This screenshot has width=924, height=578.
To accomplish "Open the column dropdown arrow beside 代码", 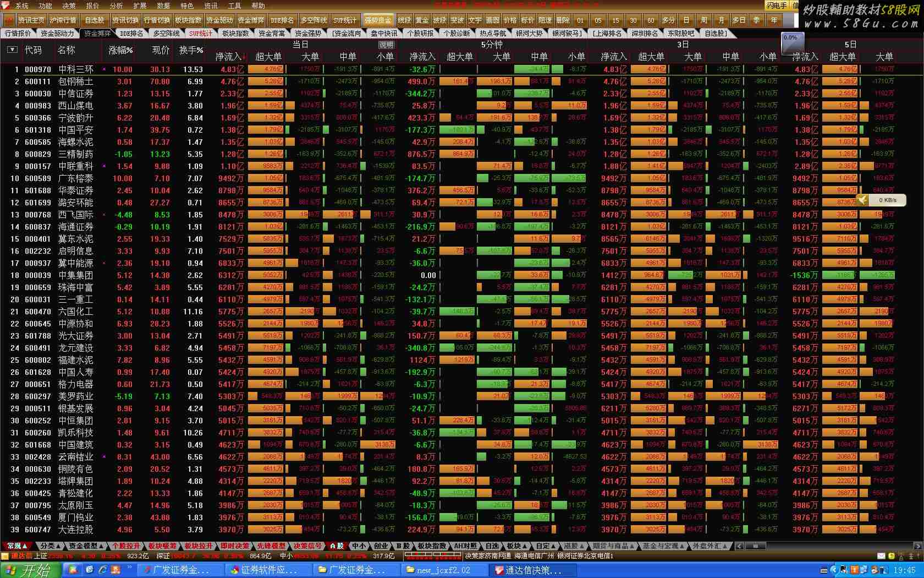I will pos(12,50).
